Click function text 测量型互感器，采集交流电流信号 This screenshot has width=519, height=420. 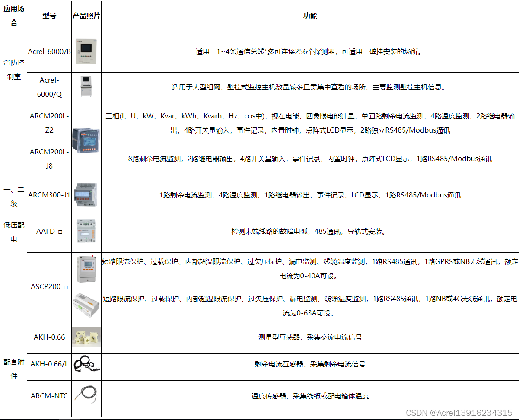(310, 337)
